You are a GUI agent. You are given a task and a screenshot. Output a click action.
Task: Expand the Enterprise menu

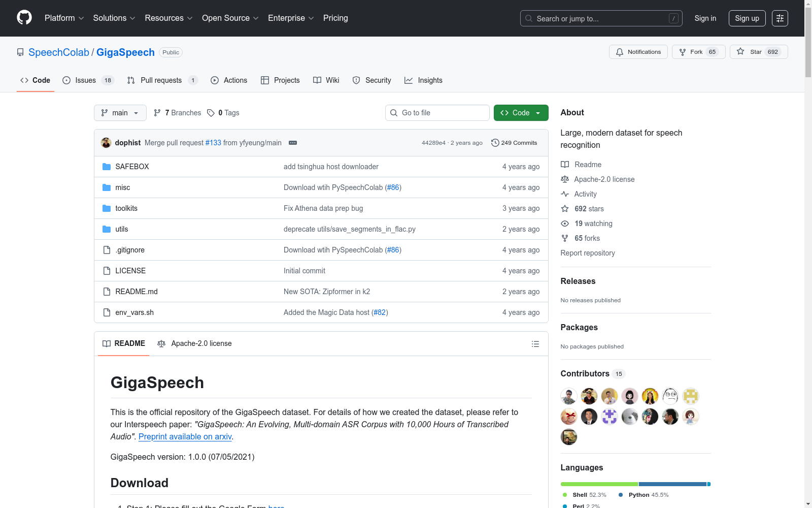click(x=291, y=18)
